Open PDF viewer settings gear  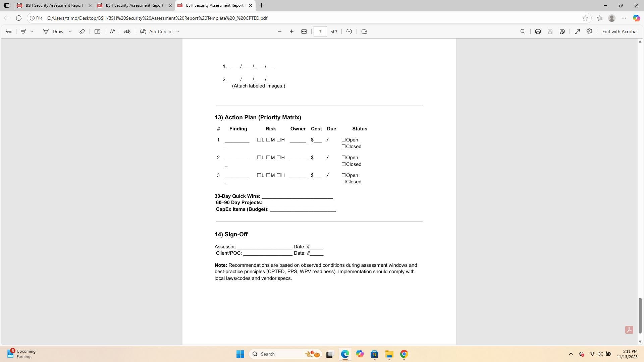tap(589, 32)
